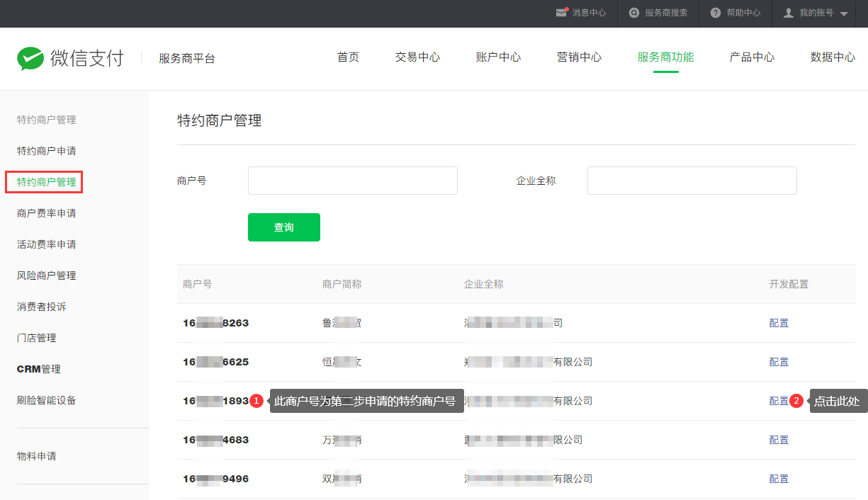Select merchant number ending 1893
Image resolution: width=868 pixels, height=500 pixels.
[215, 401]
